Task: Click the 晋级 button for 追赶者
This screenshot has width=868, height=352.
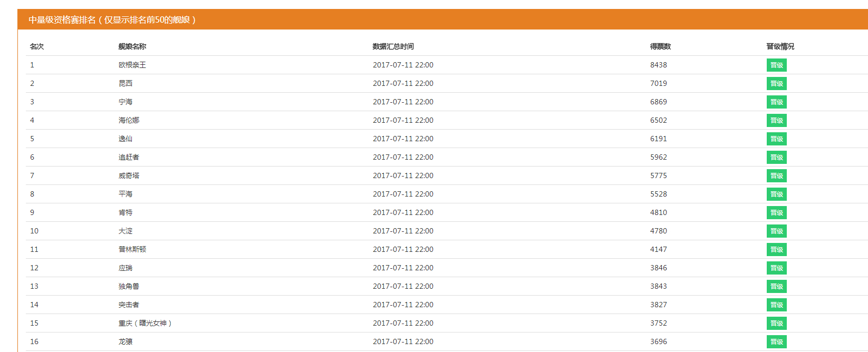Action: [776, 157]
